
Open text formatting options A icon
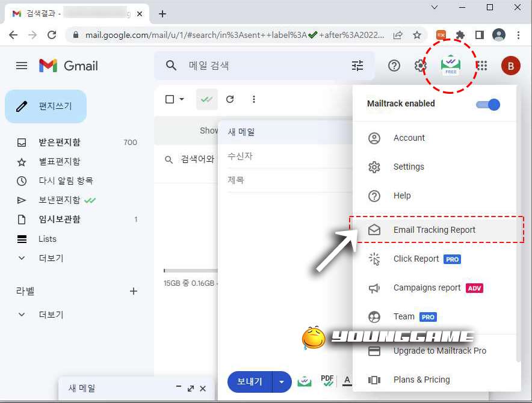click(x=347, y=381)
